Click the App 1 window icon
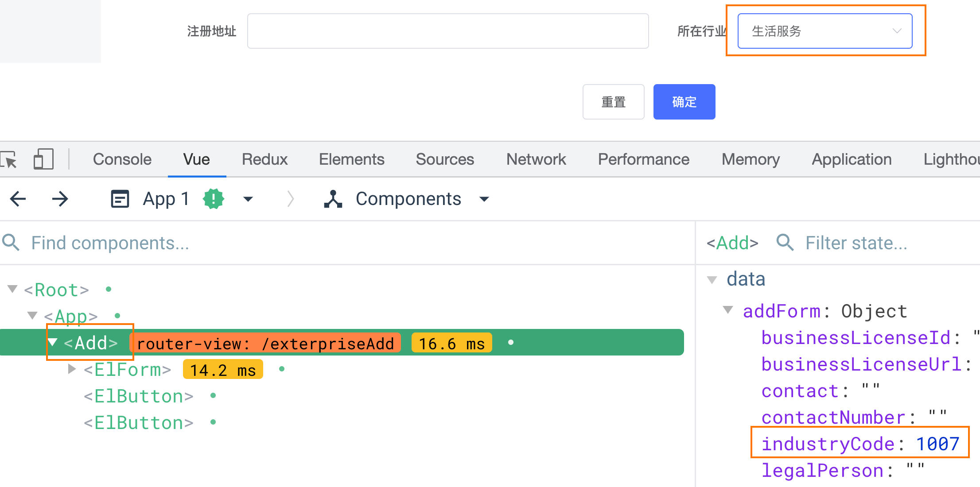980x487 pixels. click(120, 199)
